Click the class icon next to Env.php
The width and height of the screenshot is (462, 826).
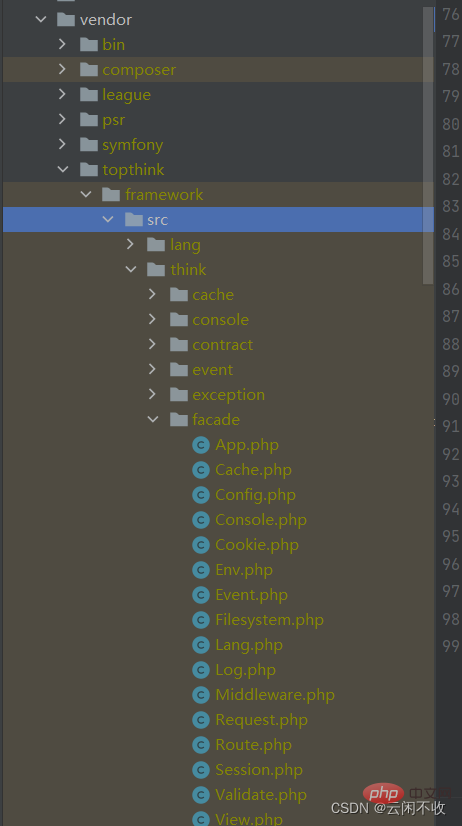(x=201, y=570)
